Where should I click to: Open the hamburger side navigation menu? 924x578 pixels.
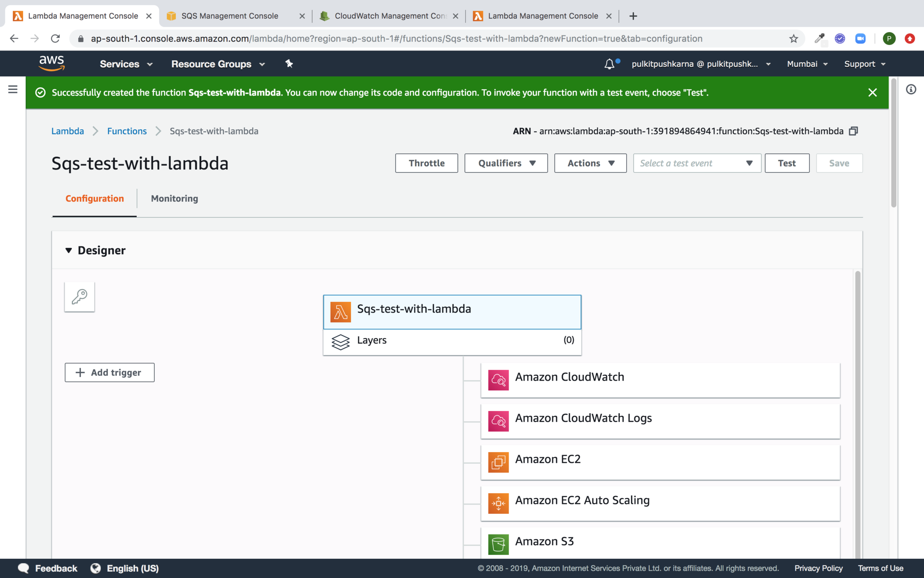13,89
